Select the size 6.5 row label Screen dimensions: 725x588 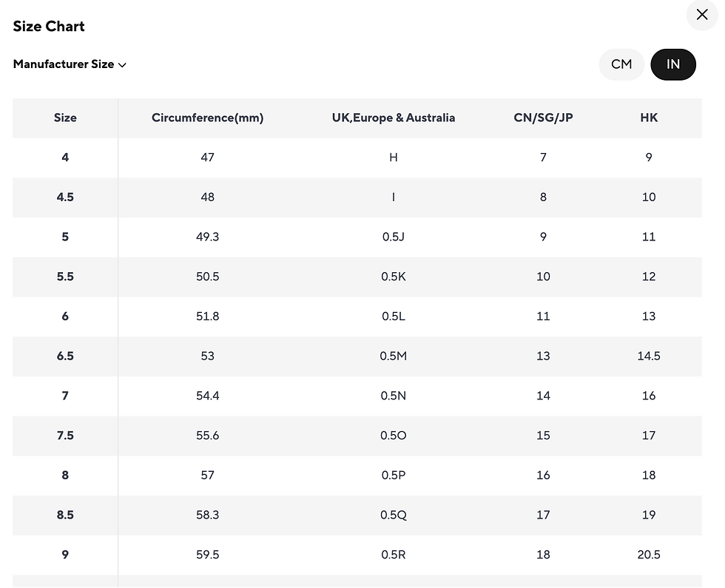(65, 356)
